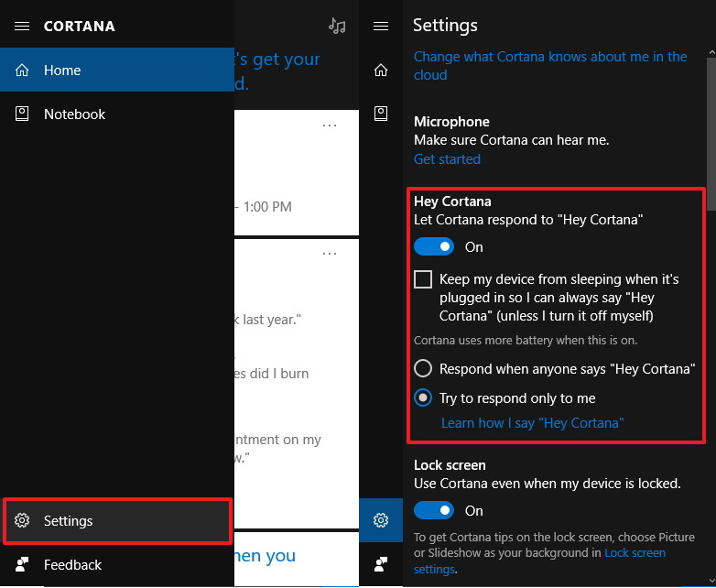Click the Microphone heading text
This screenshot has width=716, height=588.
coord(451,122)
